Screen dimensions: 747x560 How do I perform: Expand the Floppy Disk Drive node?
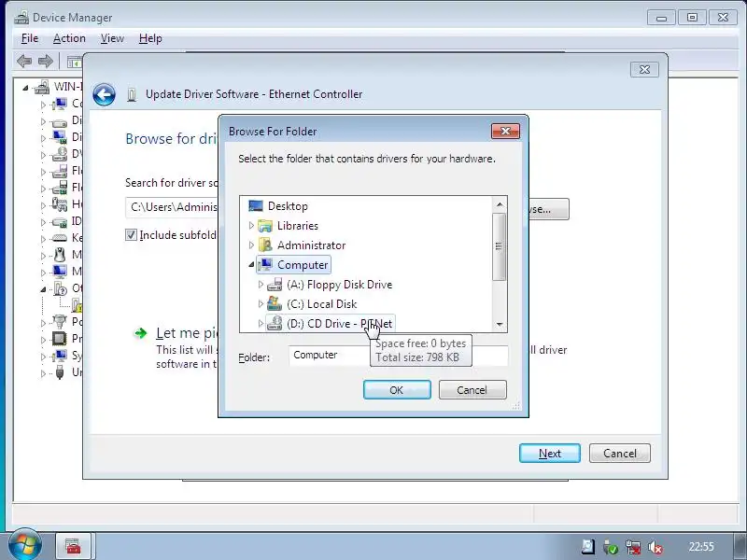(x=261, y=285)
